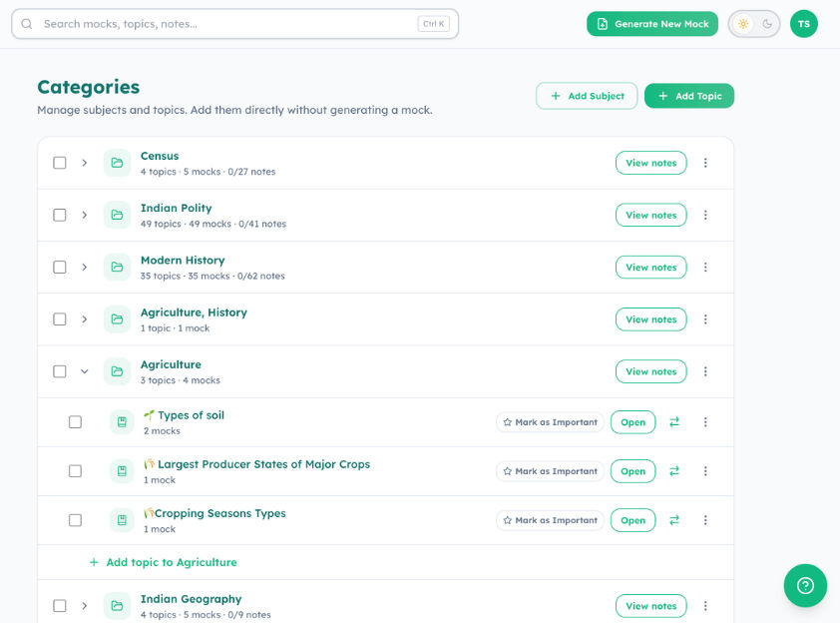Click the Census folder icon

pyautogui.click(x=117, y=163)
